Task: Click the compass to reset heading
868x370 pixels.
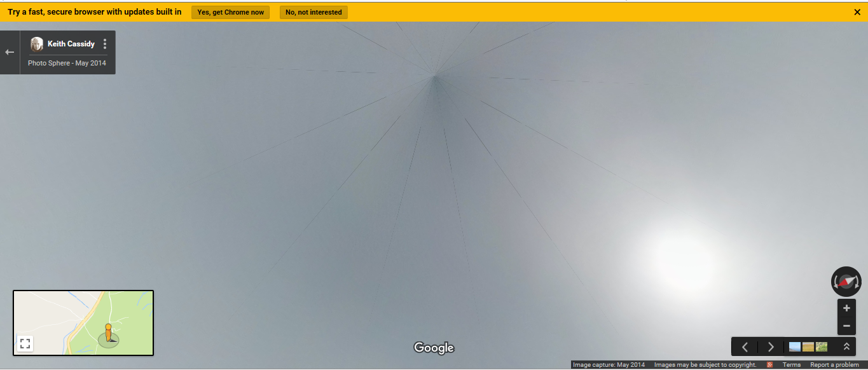Action: (846, 282)
